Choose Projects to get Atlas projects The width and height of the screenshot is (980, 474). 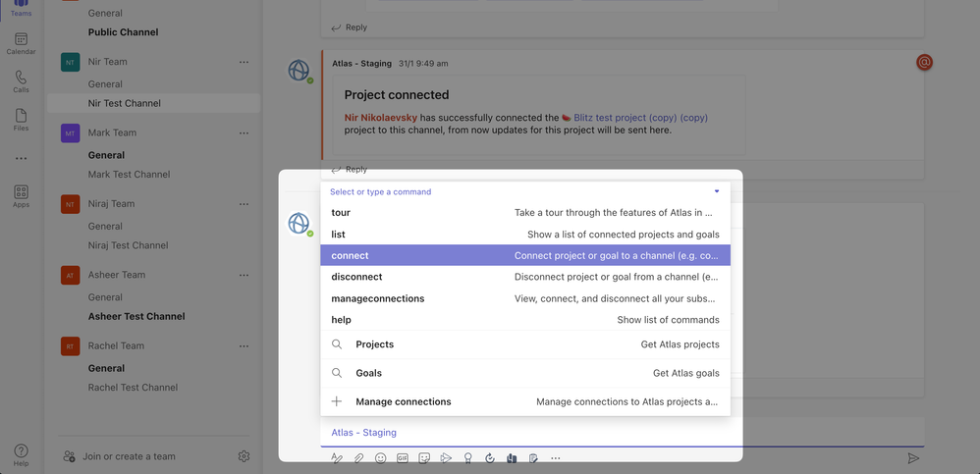pyautogui.click(x=525, y=344)
